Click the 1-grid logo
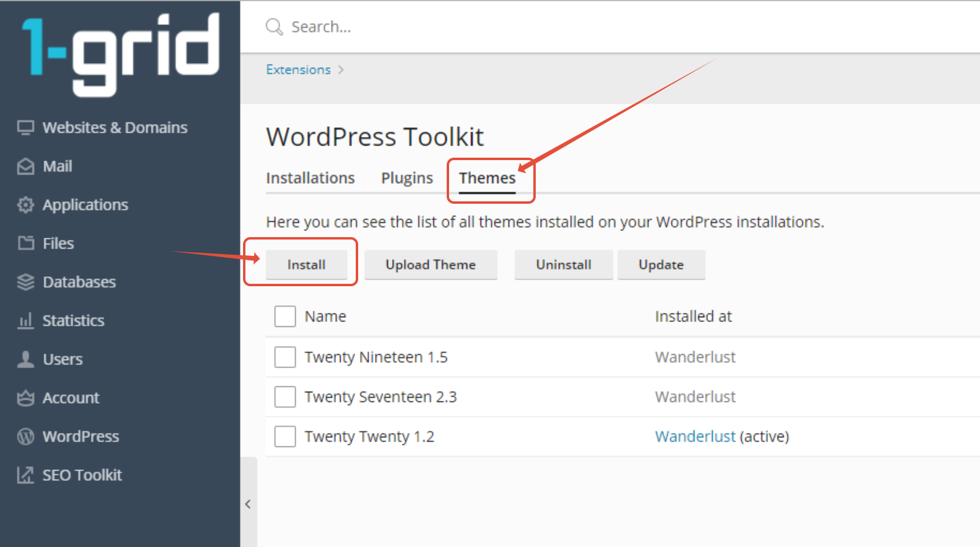This screenshot has width=980, height=547. tap(121, 55)
